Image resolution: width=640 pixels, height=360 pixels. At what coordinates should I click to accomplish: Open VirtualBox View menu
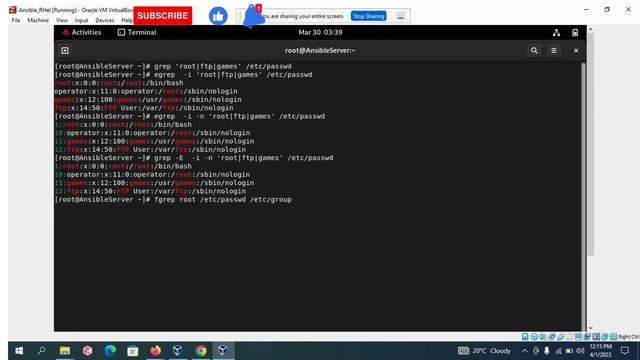[x=62, y=20]
